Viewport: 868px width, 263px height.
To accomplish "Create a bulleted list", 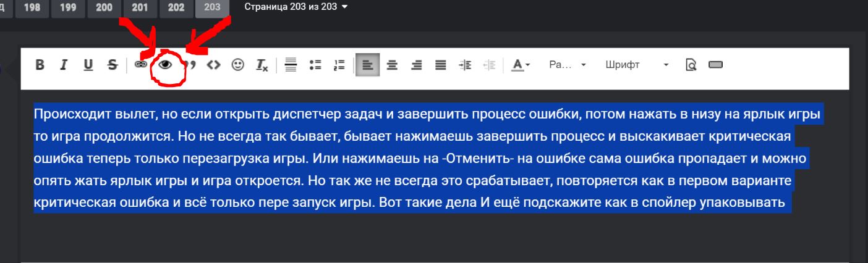I will (315, 64).
